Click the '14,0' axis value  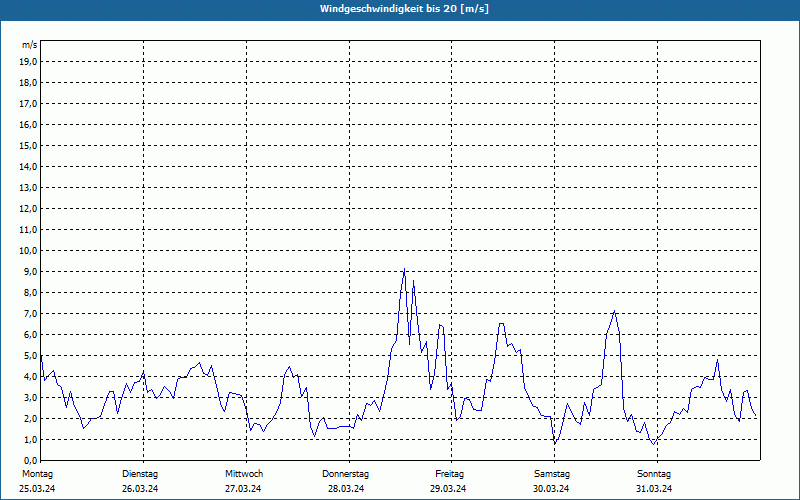coord(28,166)
